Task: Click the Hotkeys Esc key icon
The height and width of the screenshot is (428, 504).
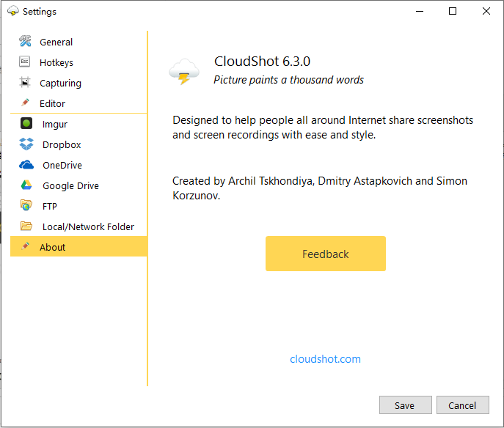Action: click(25, 62)
